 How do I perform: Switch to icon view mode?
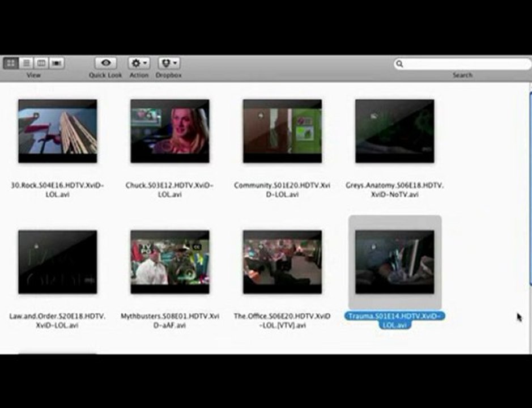point(11,63)
